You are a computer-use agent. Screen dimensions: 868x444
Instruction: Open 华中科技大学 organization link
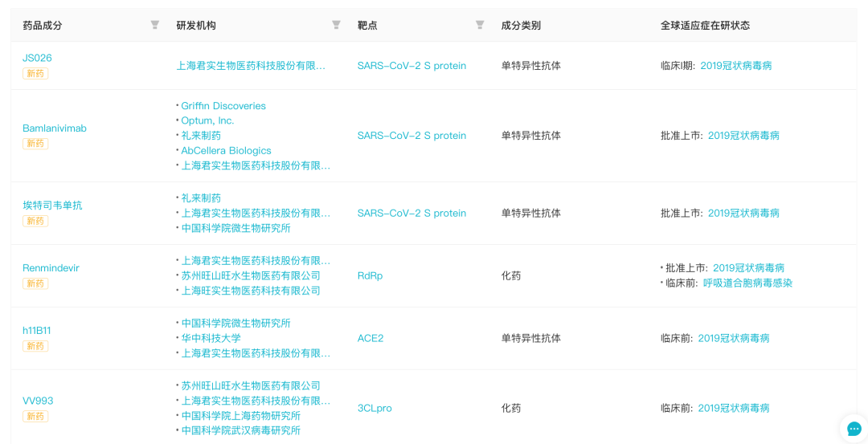click(x=211, y=338)
